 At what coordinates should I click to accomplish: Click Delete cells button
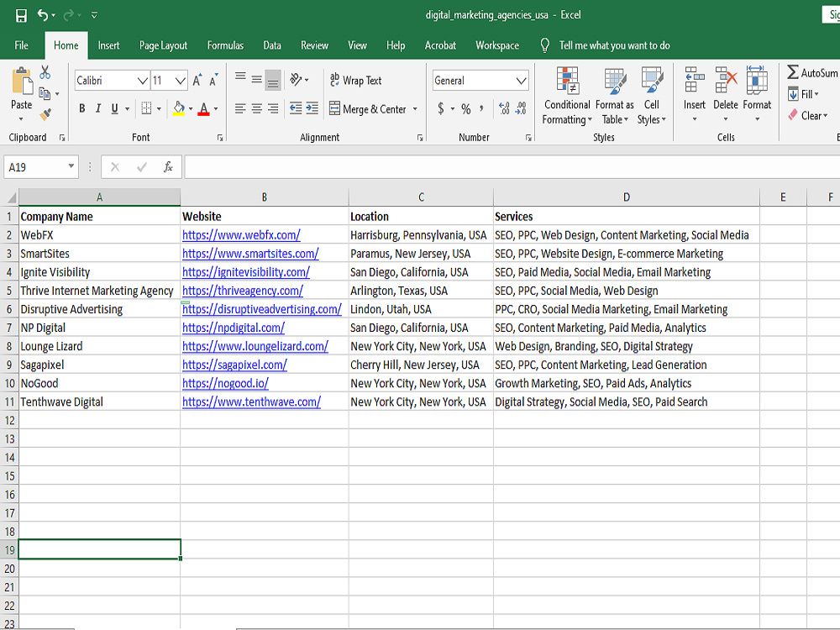tap(726, 94)
